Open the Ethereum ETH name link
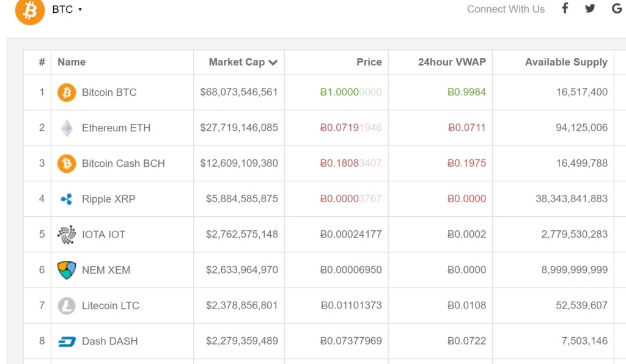Screen dimensions: 626x364 (x=116, y=128)
